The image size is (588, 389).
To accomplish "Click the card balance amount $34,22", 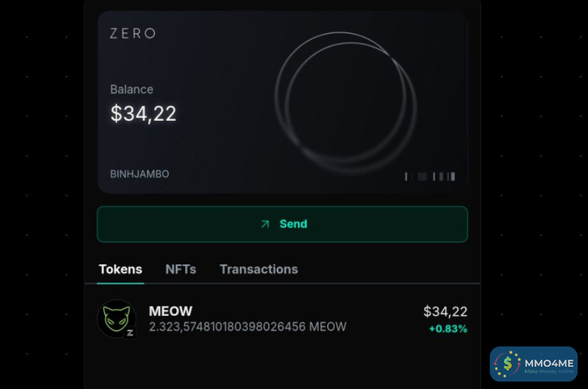I will 144,114.
